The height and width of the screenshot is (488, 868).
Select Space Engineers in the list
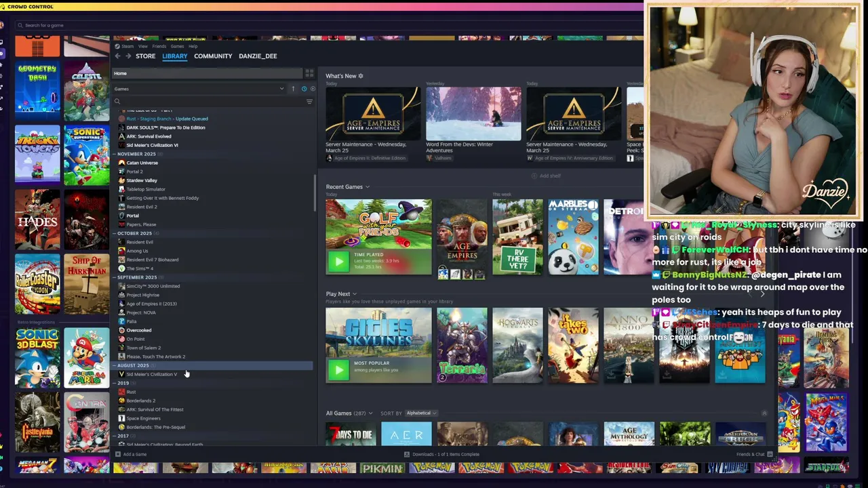(143, 418)
